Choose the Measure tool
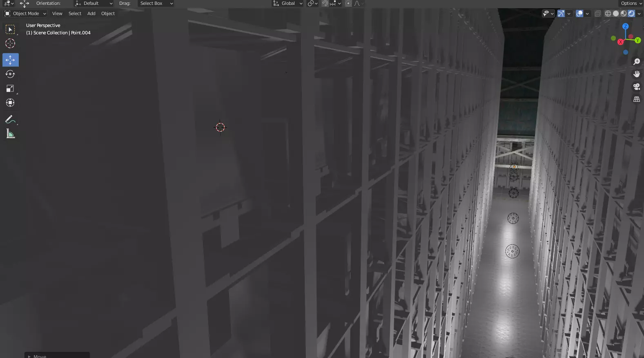Viewport: 644px width, 358px height. 10,134
